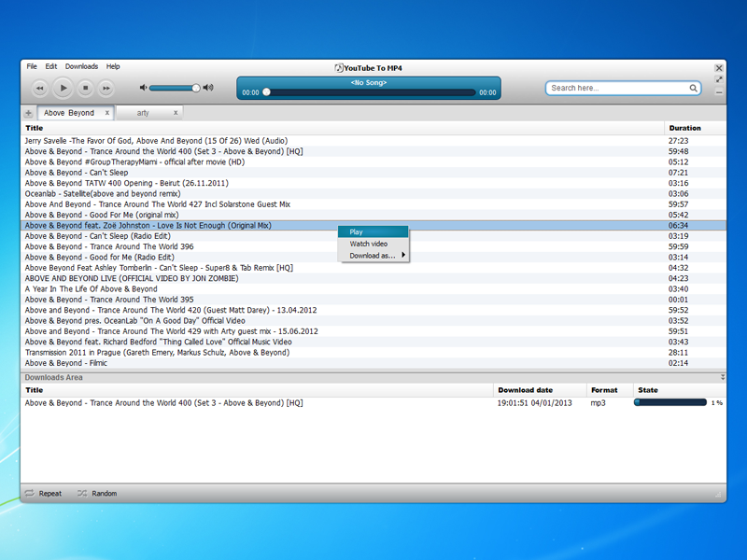The height and width of the screenshot is (560, 747).
Task: Click the download progress bar at 1%
Action: click(x=670, y=403)
